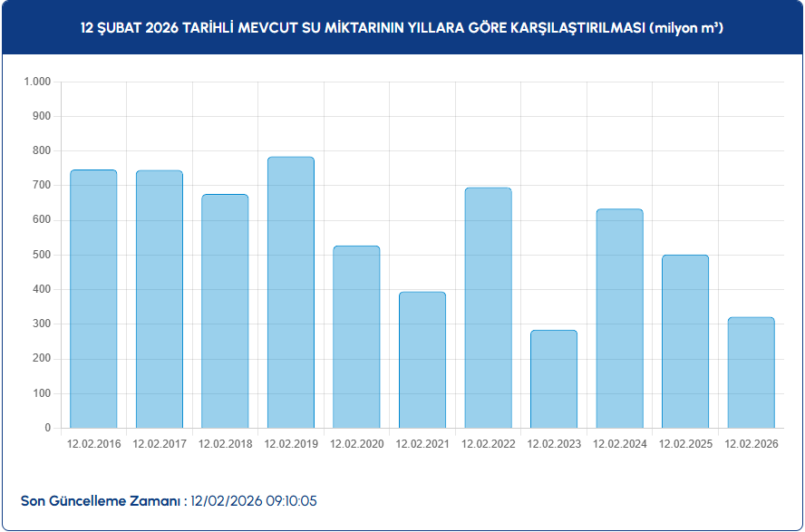Click the 12.02.2022 bar
Viewport: 805px width, 532px height.
click(x=488, y=308)
